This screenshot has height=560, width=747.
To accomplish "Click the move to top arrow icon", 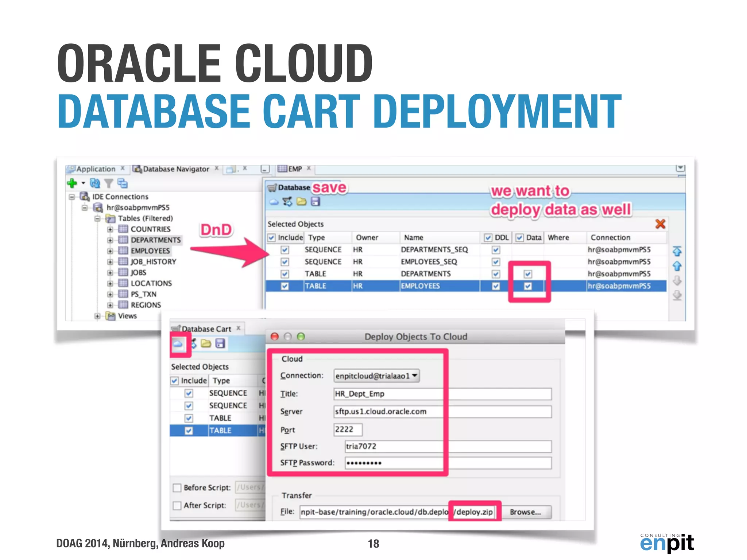I will 677,251.
